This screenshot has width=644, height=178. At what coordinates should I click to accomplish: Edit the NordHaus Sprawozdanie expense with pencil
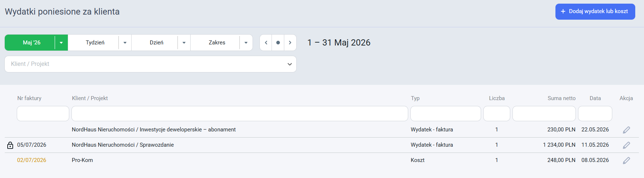point(626,145)
